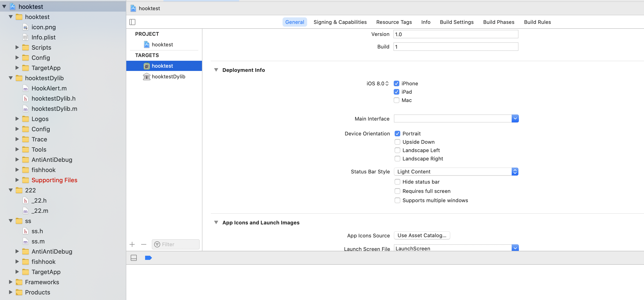Open the Main Interface dropdown
This screenshot has height=300, width=644.
tap(515, 118)
